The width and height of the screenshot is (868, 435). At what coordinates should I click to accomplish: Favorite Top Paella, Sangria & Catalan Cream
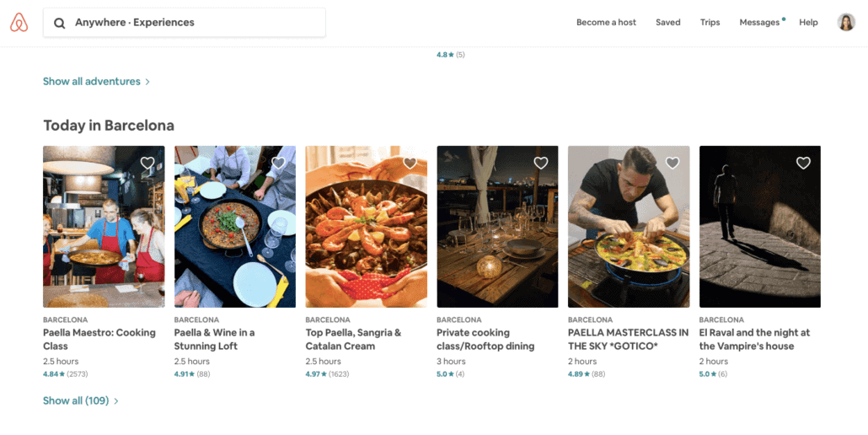(410, 163)
